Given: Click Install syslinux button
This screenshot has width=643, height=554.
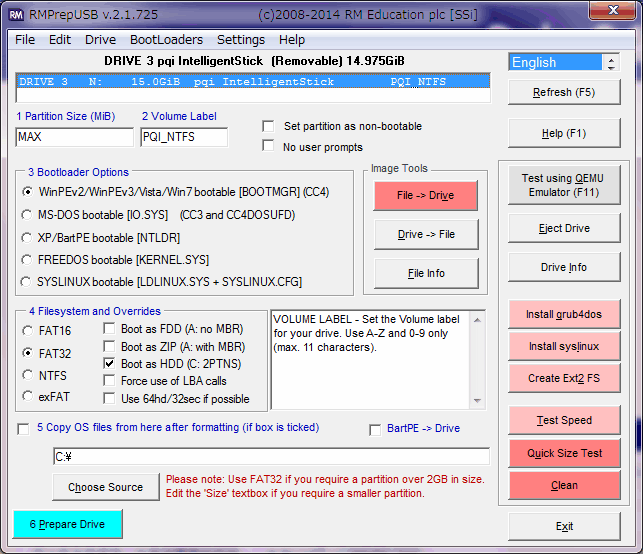Looking at the screenshot, I should point(564,346).
